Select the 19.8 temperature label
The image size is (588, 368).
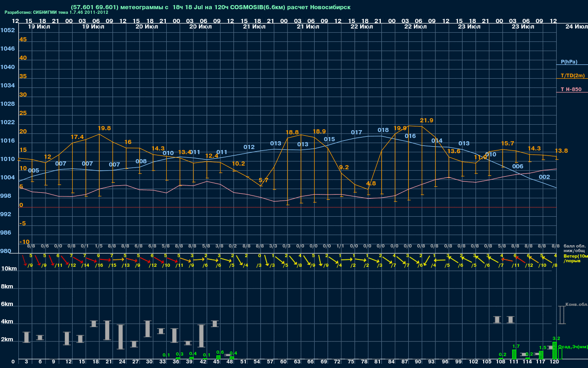[x=104, y=128]
